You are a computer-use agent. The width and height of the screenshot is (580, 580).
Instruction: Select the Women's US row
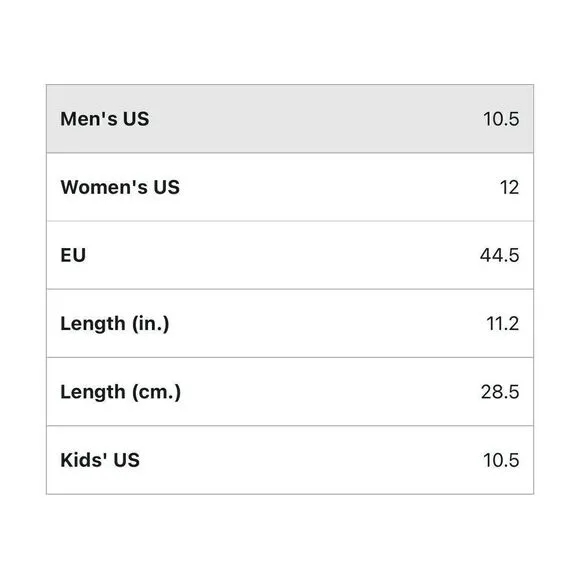(x=290, y=187)
